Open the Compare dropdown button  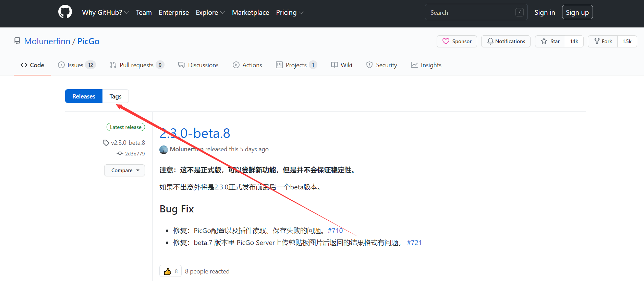coord(124,170)
